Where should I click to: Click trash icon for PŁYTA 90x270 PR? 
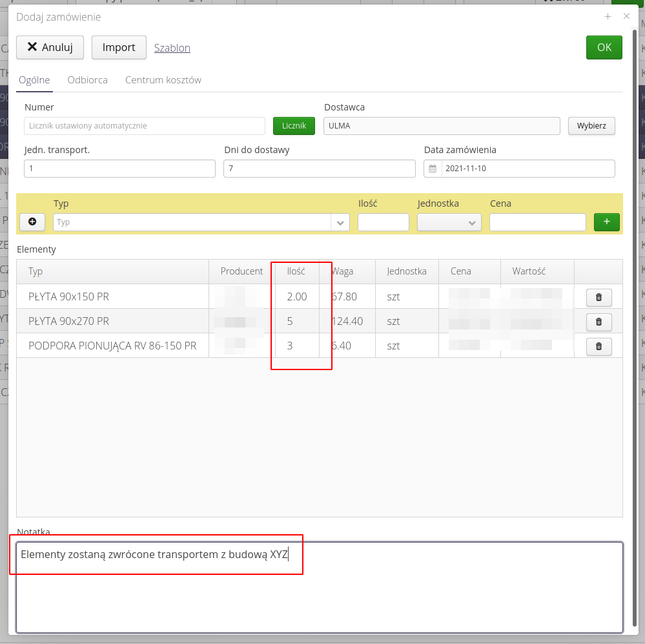pyautogui.click(x=599, y=322)
